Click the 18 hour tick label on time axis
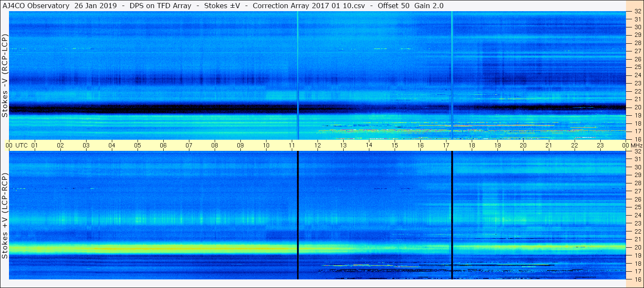Screen dimensions: 644x288 click(472, 145)
